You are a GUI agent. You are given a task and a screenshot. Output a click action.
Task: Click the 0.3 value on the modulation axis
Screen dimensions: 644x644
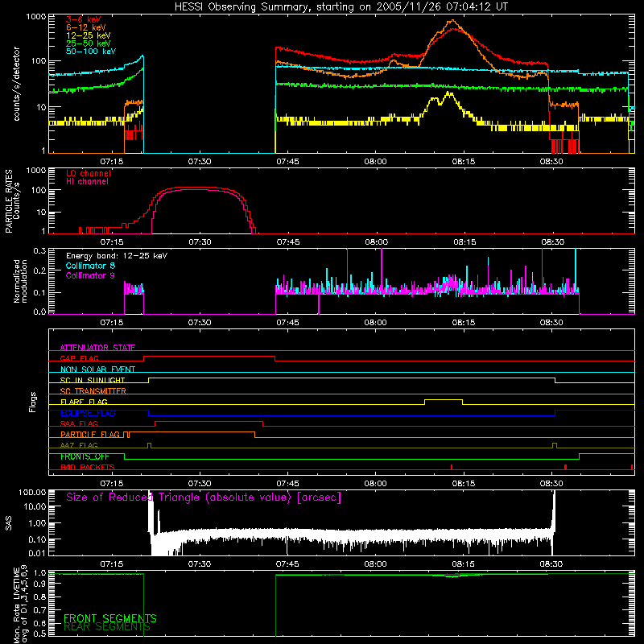(39, 250)
